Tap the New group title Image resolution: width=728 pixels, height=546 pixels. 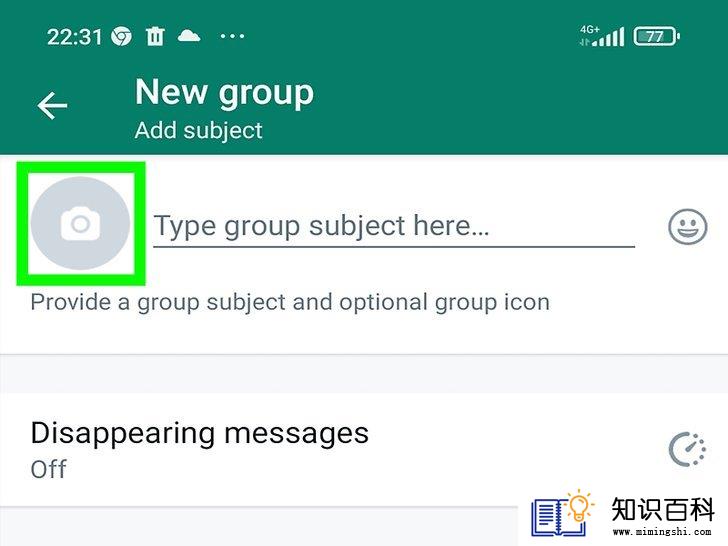click(x=225, y=93)
